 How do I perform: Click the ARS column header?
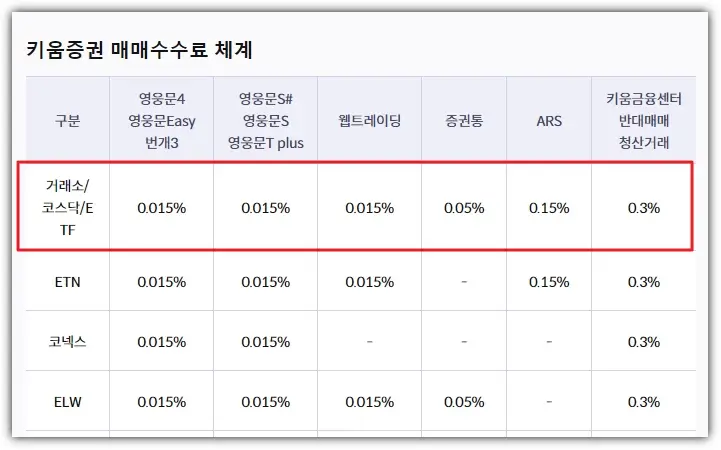click(x=549, y=121)
